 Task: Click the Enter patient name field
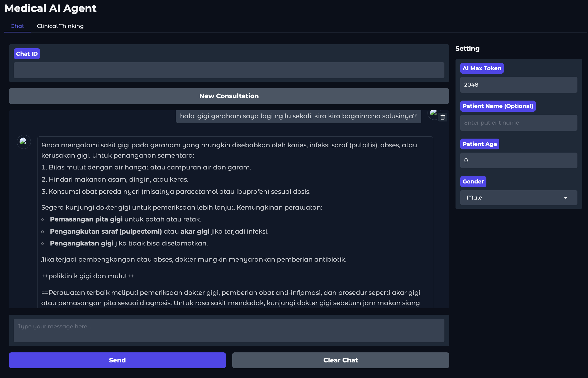point(518,123)
